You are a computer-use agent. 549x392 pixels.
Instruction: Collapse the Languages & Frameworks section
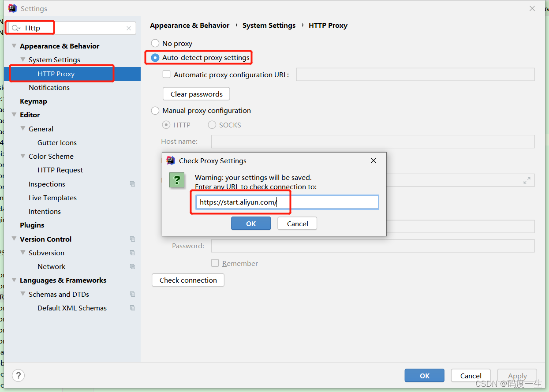(14, 280)
